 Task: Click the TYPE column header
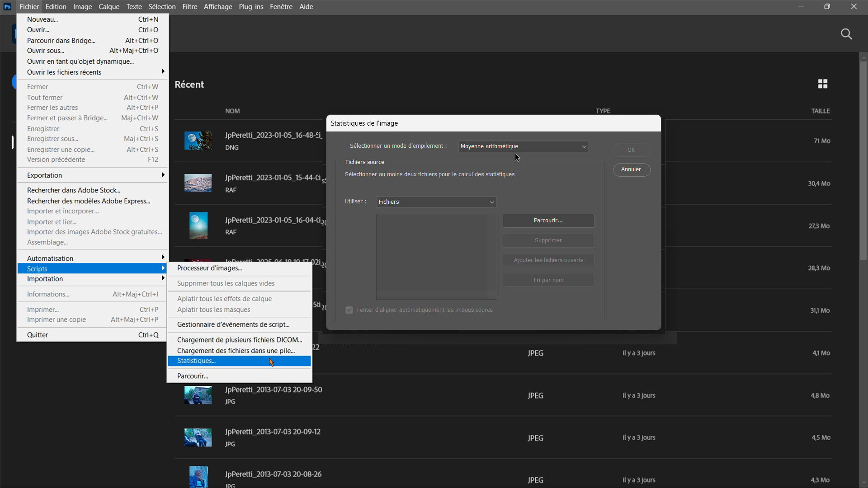(x=603, y=111)
